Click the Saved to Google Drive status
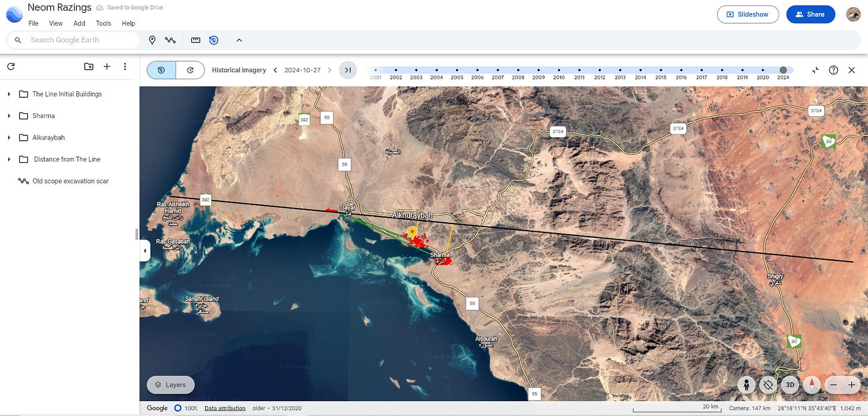This screenshot has height=416, width=868. [130, 8]
